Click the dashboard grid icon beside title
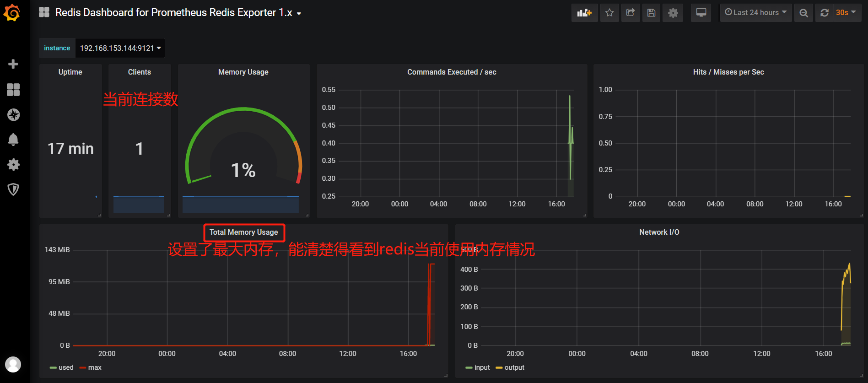This screenshot has height=383, width=868. pos(44,12)
